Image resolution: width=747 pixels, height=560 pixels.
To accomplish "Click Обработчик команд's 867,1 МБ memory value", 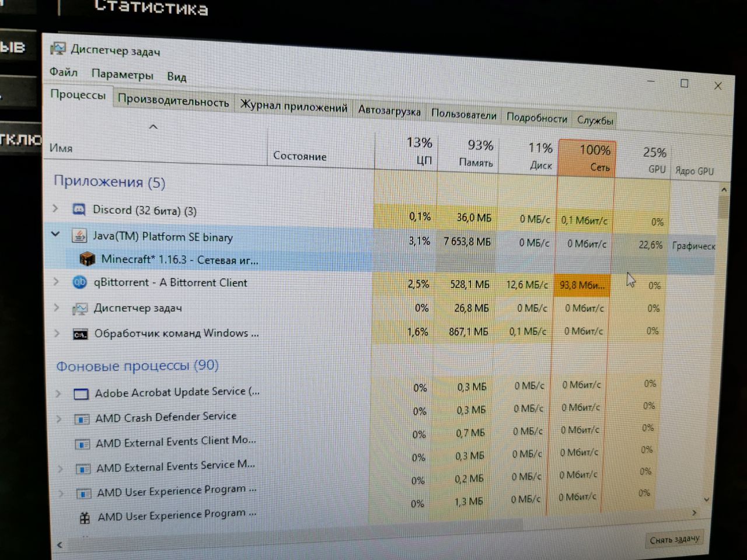I will click(x=467, y=331).
